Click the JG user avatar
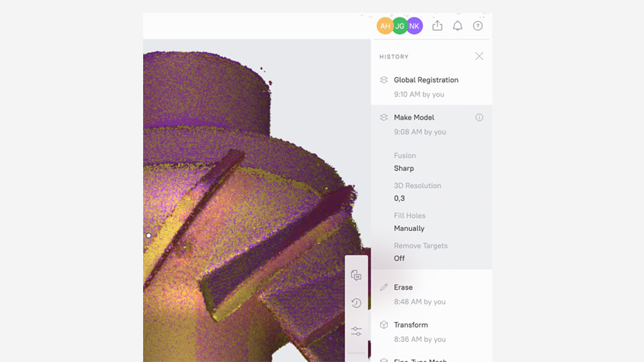 tap(399, 26)
